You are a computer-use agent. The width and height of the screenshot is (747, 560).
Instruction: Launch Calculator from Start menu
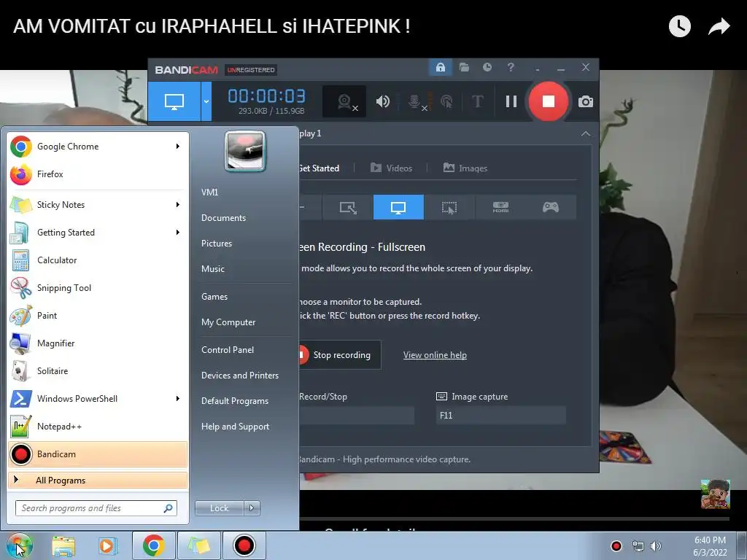click(x=98, y=260)
